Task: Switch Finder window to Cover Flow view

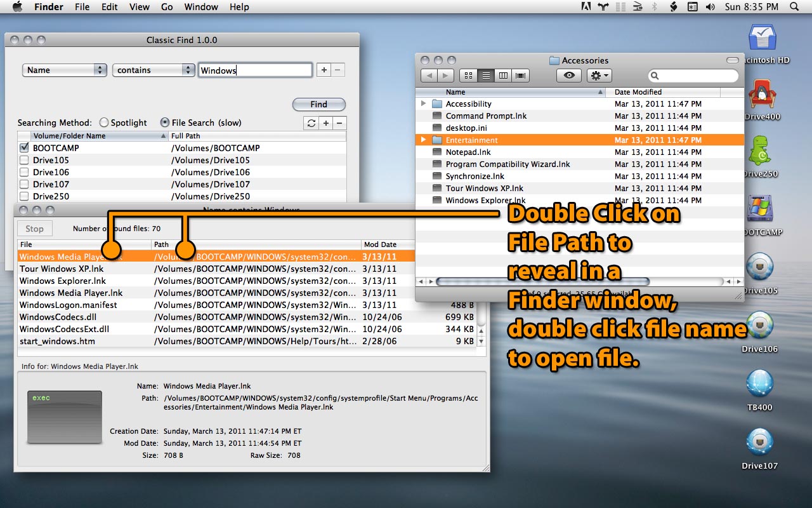Action: point(521,76)
